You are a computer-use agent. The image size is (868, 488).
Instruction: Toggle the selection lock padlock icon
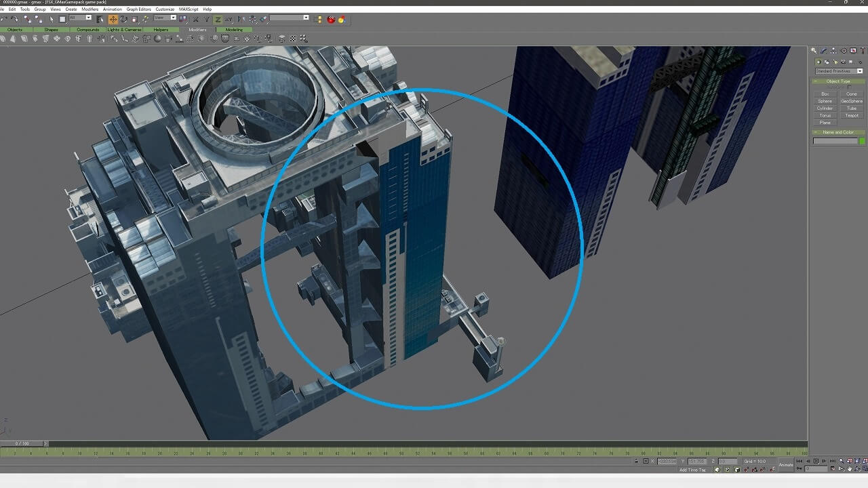pos(636,461)
